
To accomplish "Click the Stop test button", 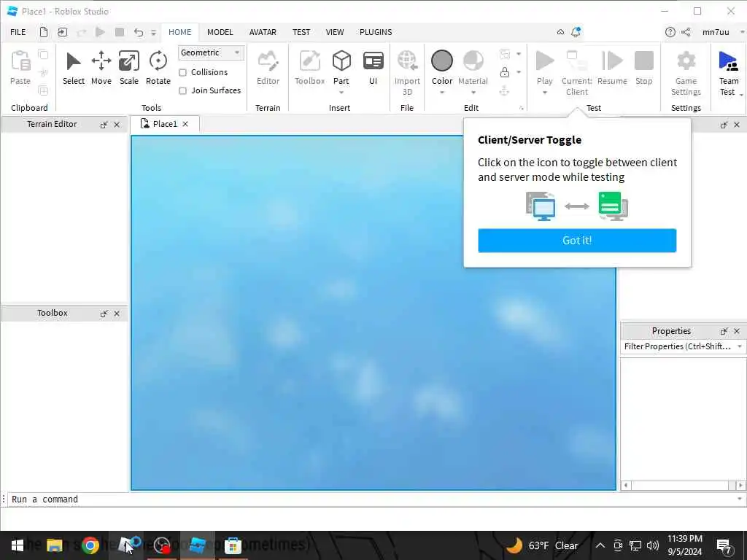I will pos(643,61).
